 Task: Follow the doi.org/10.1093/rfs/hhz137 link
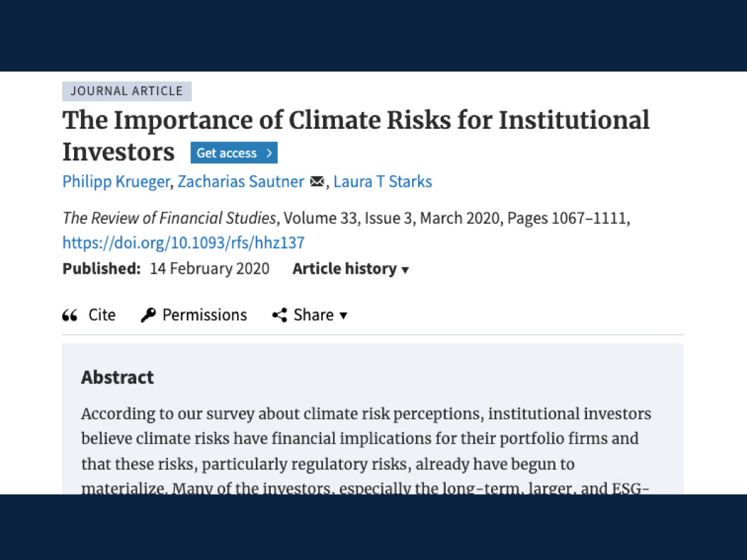tap(184, 243)
